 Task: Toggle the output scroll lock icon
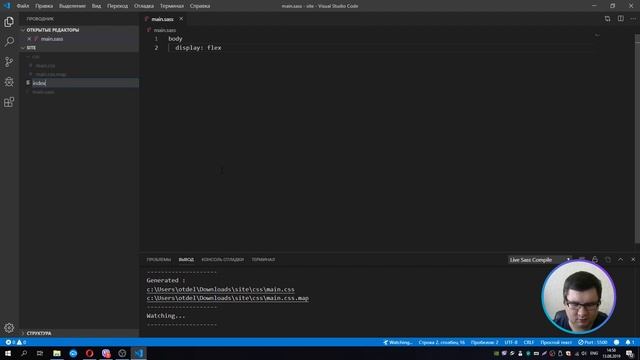click(x=595, y=260)
